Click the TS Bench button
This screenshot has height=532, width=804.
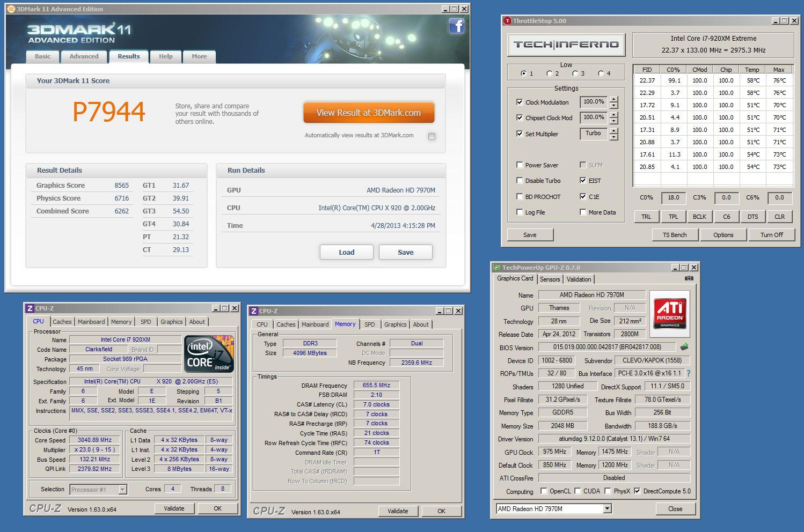675,235
